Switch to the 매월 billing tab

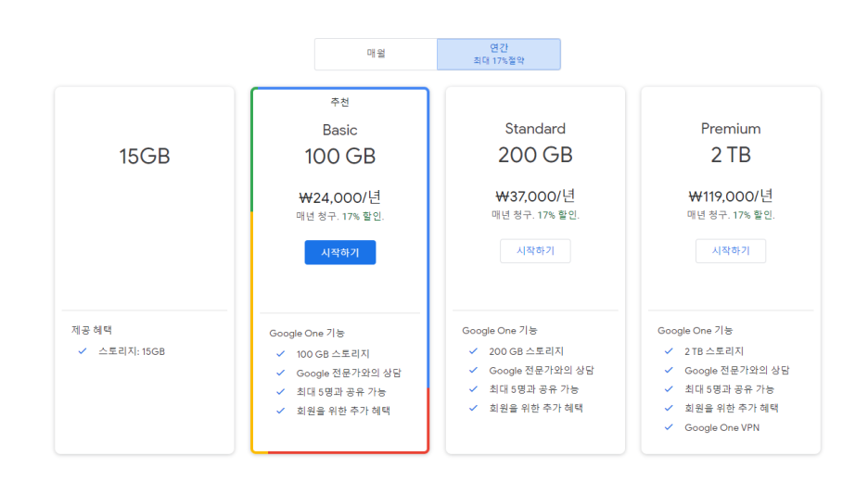[x=376, y=54]
